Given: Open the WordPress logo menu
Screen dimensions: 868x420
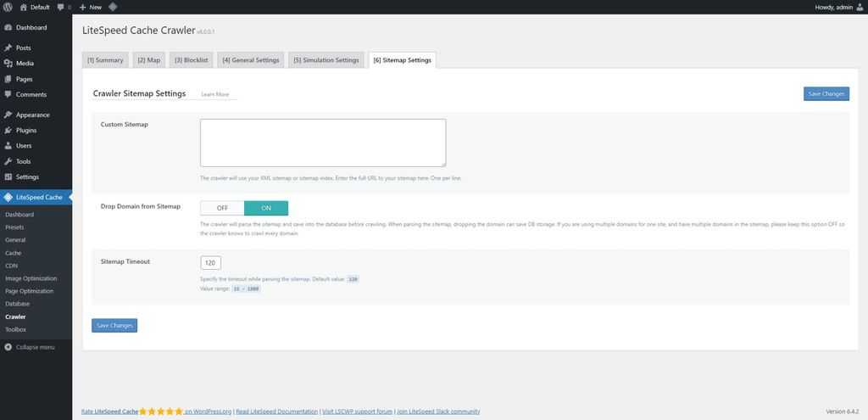Looking at the screenshot, I should point(8,7).
